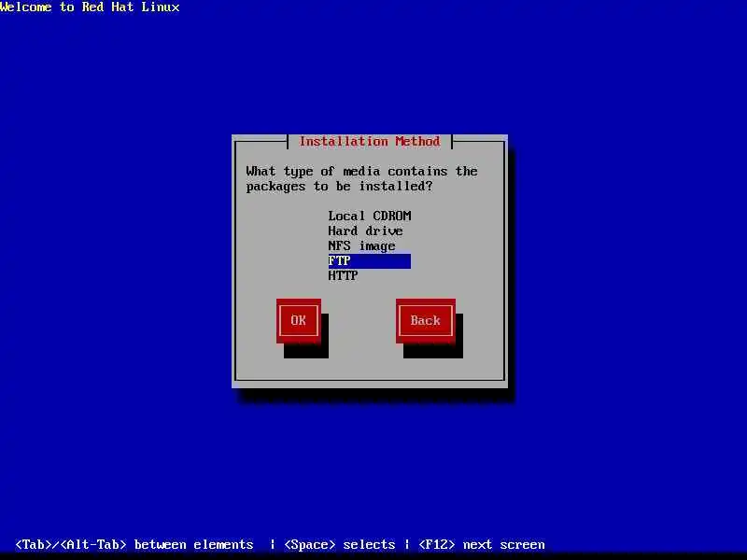Go to previous step with Back button
This screenshot has width=747, height=560.
click(x=426, y=320)
